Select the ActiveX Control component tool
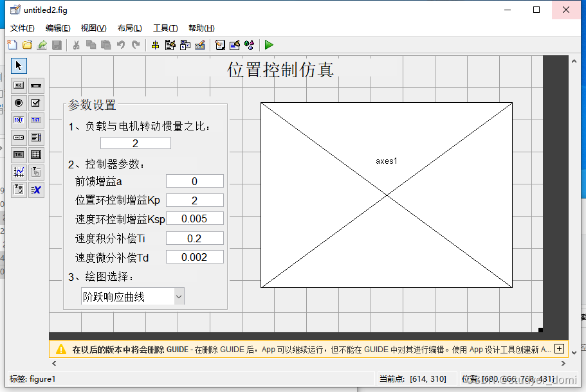This screenshot has height=392, width=586. click(x=36, y=190)
